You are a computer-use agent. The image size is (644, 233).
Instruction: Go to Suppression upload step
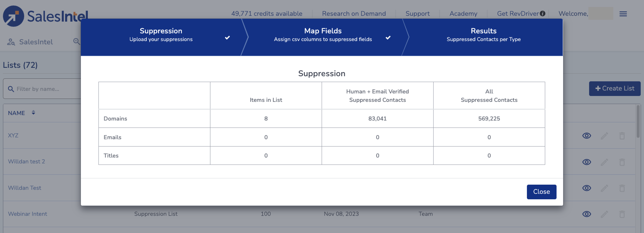pos(161,35)
